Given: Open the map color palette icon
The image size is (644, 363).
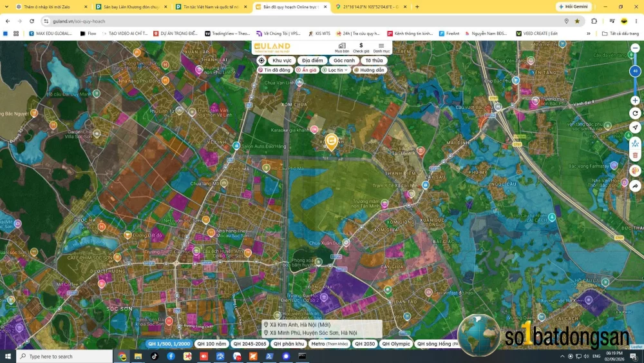Looking at the screenshot, I should coord(635,171).
